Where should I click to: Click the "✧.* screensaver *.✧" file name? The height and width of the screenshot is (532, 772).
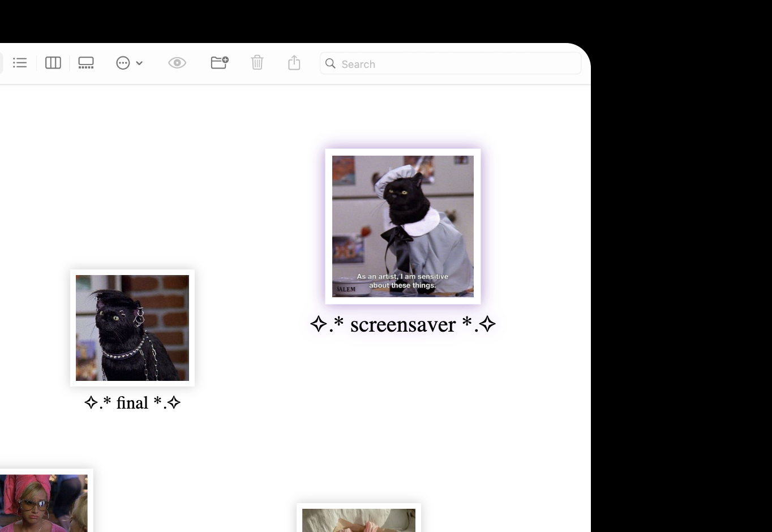pos(403,324)
